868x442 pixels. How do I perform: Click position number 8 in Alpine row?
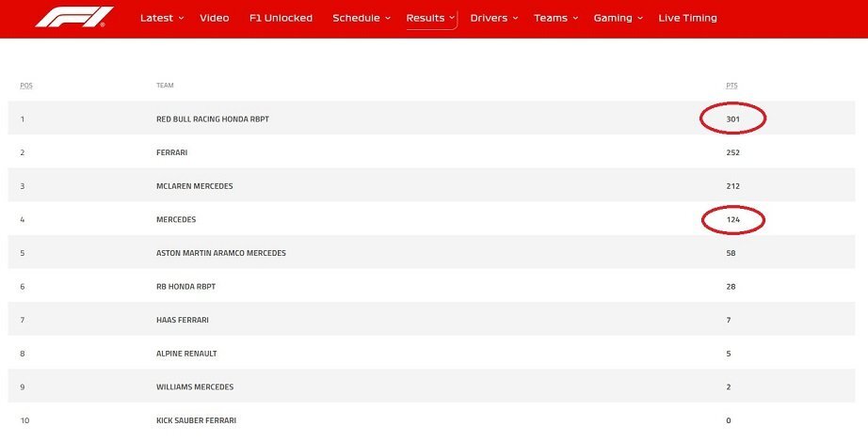[x=23, y=354]
